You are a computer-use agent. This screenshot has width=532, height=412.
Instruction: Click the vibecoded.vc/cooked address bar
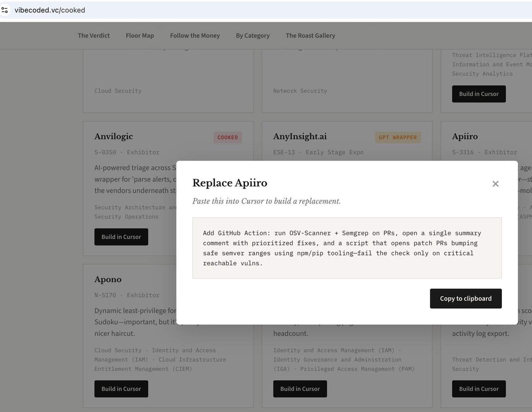pyautogui.click(x=266, y=10)
